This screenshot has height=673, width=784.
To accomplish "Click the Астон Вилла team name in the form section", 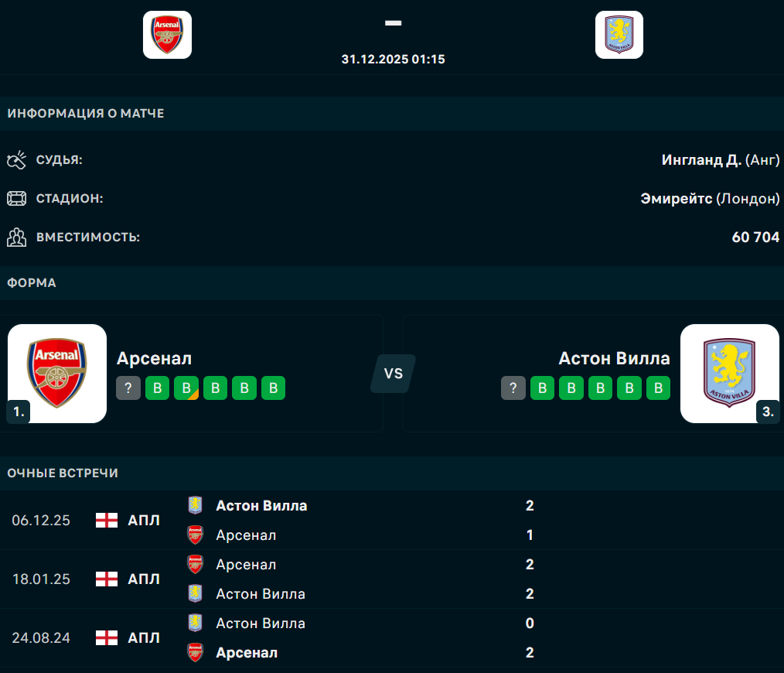I will (614, 358).
